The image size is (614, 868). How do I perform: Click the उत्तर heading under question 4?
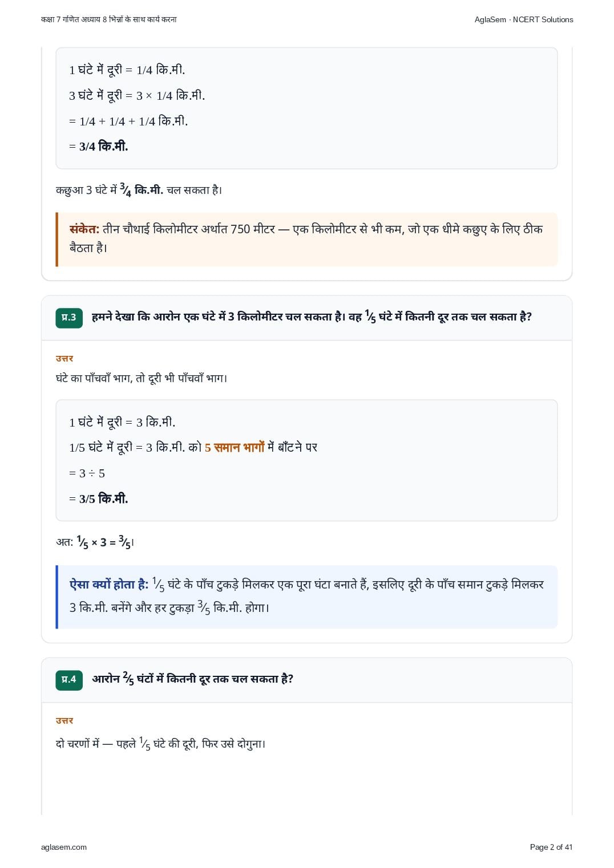point(64,721)
